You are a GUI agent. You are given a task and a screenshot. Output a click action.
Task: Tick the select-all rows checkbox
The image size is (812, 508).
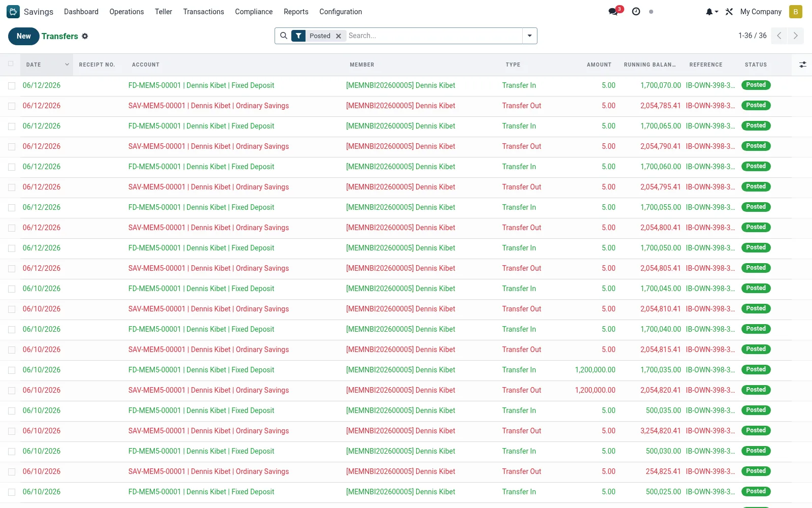(x=11, y=64)
